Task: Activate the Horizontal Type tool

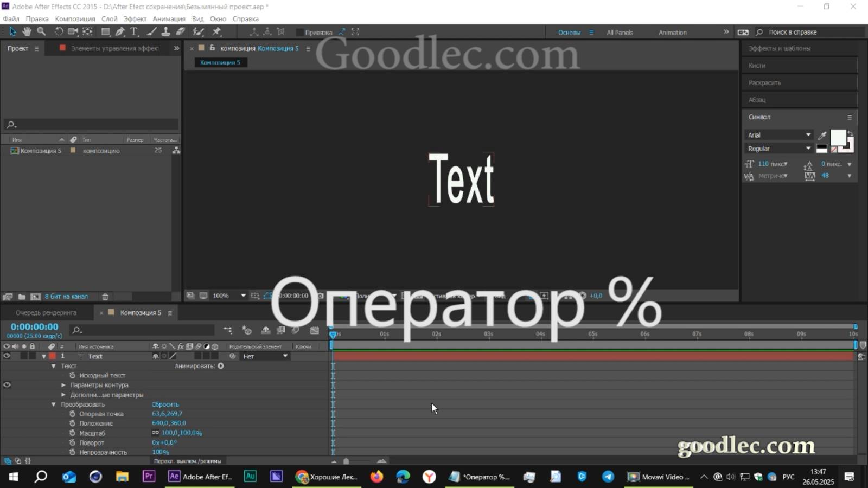Action: tap(134, 31)
